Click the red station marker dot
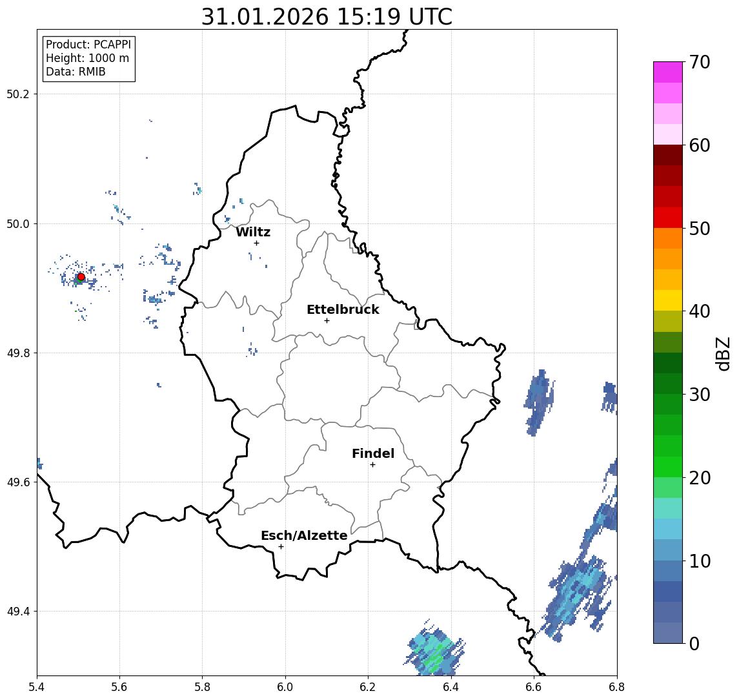 [81, 277]
